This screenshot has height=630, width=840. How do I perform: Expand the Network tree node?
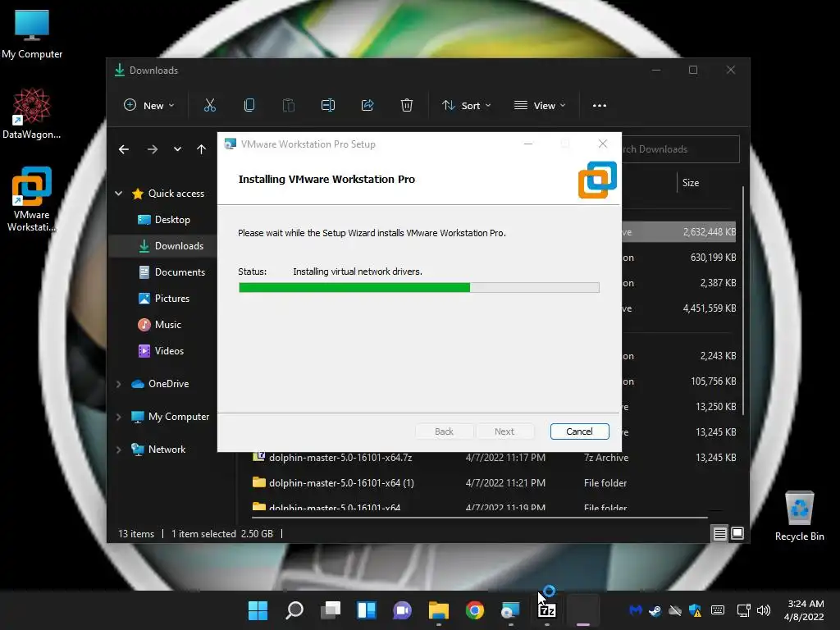(x=118, y=450)
